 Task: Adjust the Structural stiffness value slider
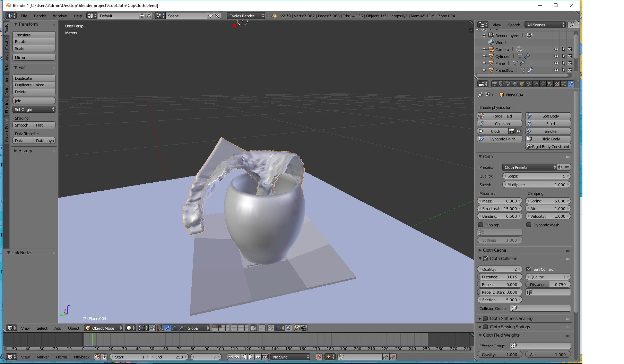(500, 208)
